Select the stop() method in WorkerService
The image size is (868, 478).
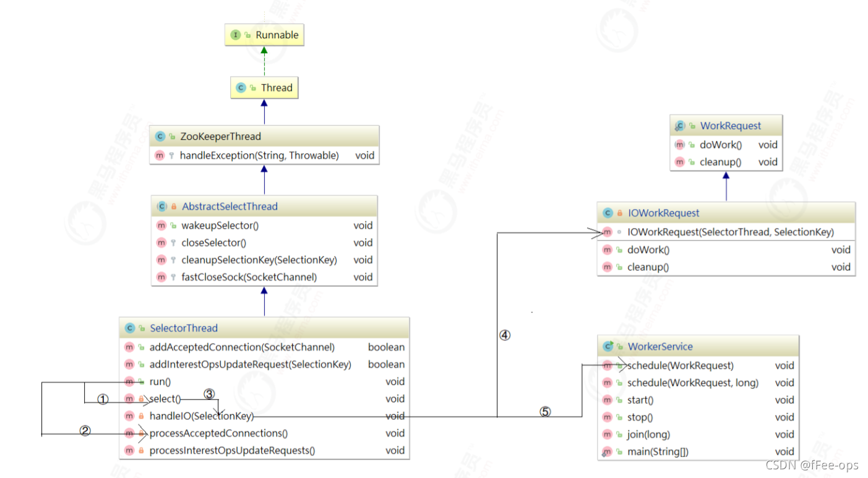640,417
